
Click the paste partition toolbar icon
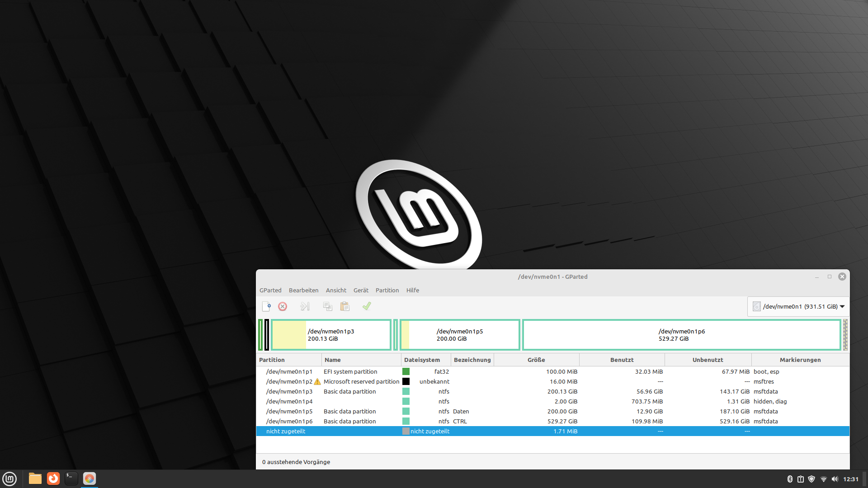tap(345, 306)
